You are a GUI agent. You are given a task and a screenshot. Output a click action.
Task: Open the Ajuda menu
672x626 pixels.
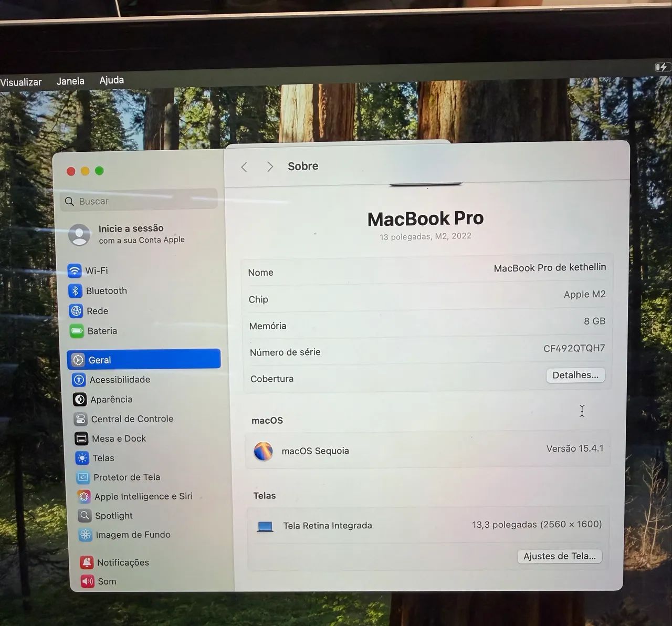(x=112, y=80)
